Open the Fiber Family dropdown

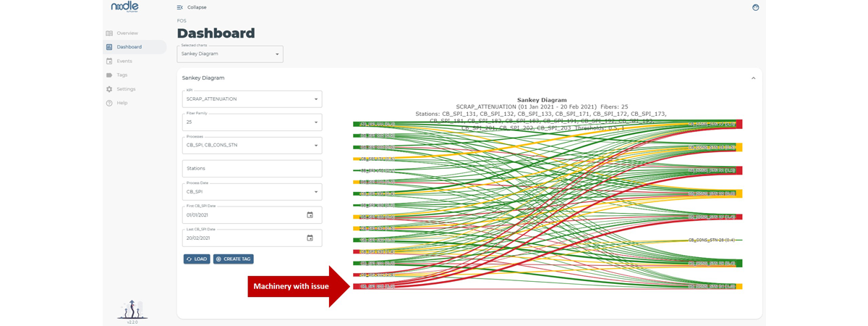(252, 122)
